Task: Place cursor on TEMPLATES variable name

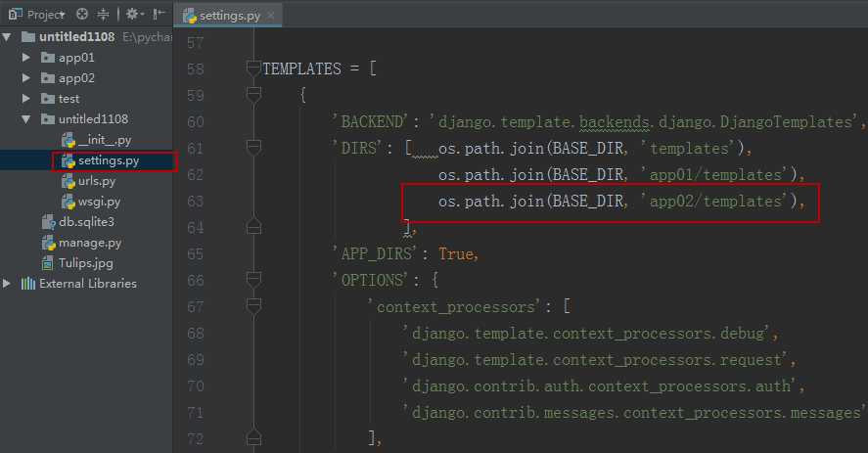Action: [x=301, y=68]
